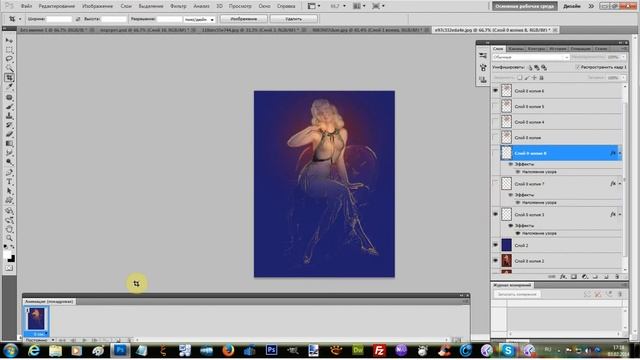Image resolution: width=640 pixels, height=360 pixels.
Task: Hide layer Слой 2
Action: pos(496,245)
